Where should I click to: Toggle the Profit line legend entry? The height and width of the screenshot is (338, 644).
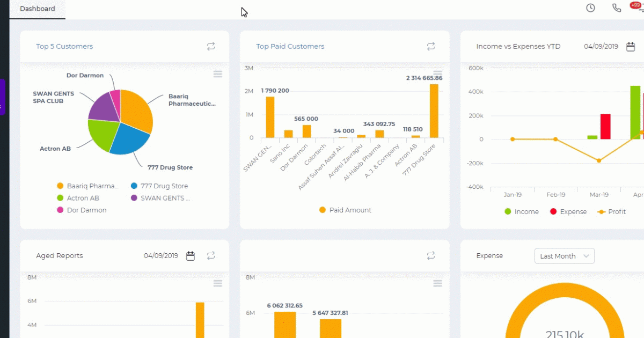(x=612, y=212)
